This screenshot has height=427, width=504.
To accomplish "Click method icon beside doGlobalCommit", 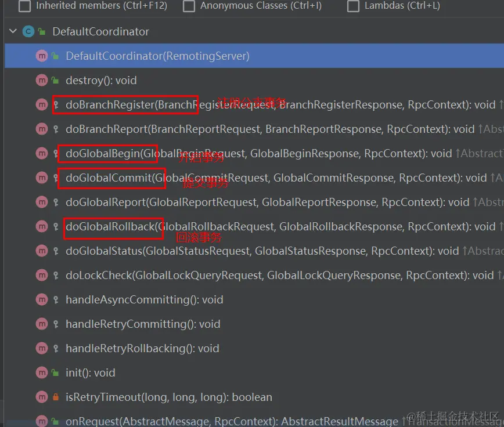I will (41, 178).
